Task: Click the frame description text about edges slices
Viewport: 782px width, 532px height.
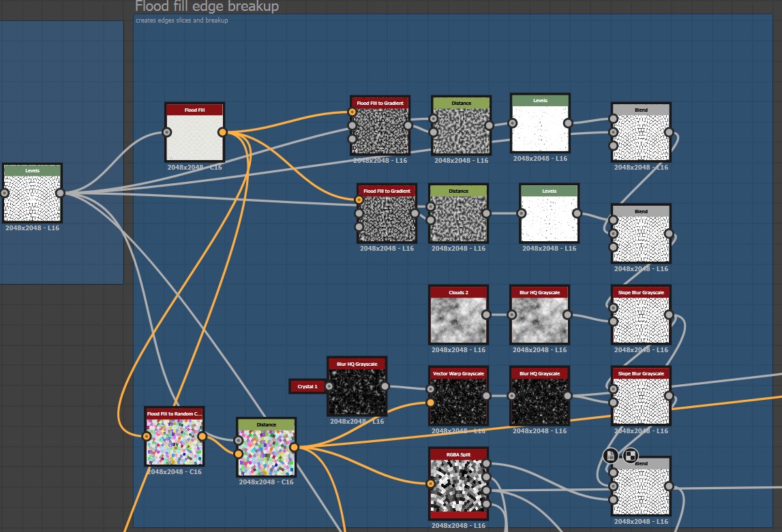Action: (181, 20)
